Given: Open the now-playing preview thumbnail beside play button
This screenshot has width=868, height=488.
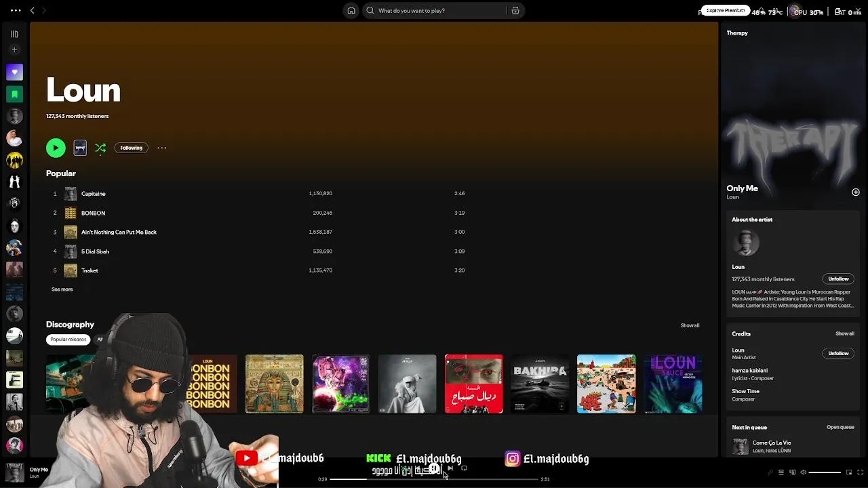Looking at the screenshot, I should [80, 148].
